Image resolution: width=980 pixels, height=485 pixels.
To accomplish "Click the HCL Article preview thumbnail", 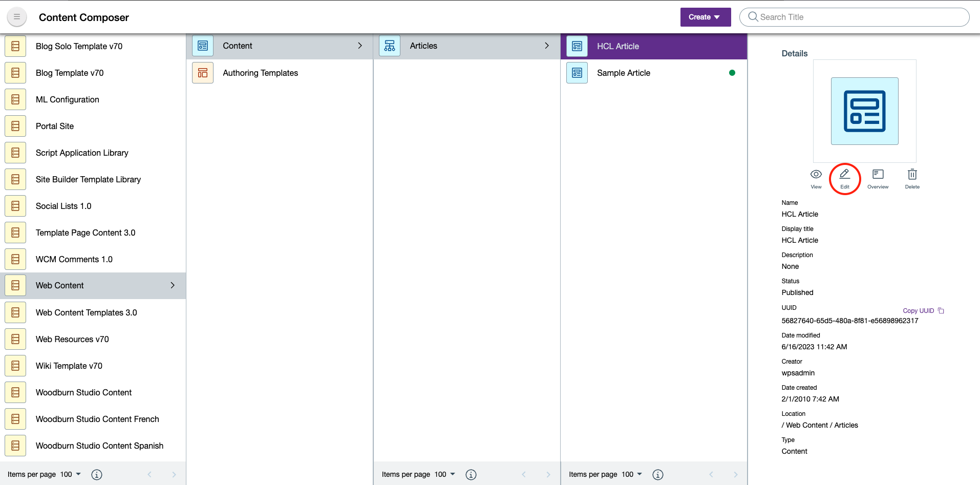I will click(864, 111).
